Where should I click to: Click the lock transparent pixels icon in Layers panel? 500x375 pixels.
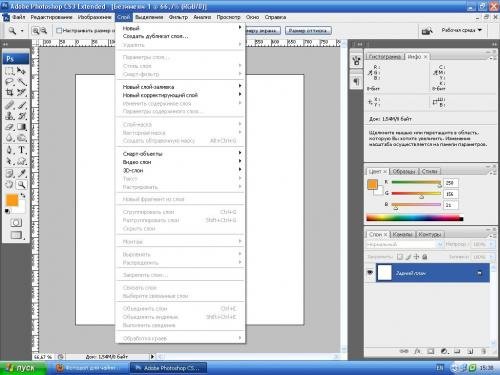pos(400,257)
